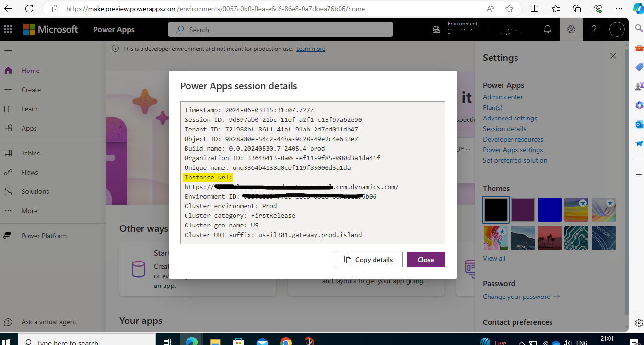Click the Instance url label text
The width and height of the screenshot is (644, 345).
coord(208,177)
